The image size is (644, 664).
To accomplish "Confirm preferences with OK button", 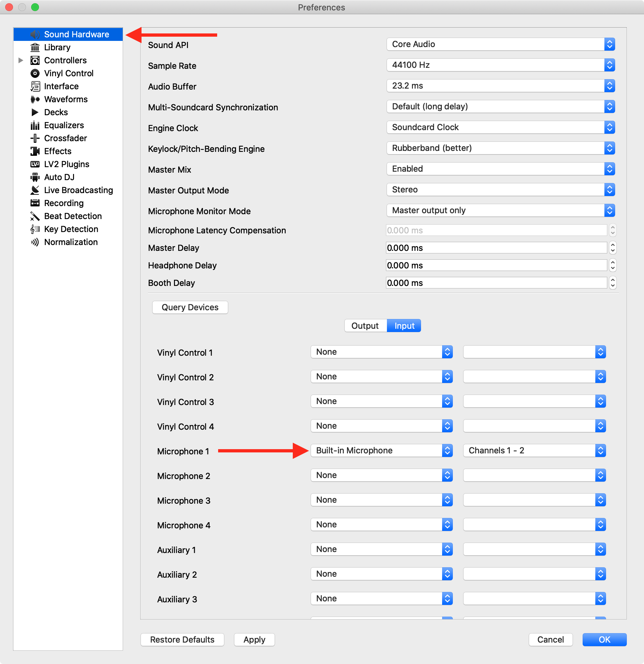I will tap(604, 640).
